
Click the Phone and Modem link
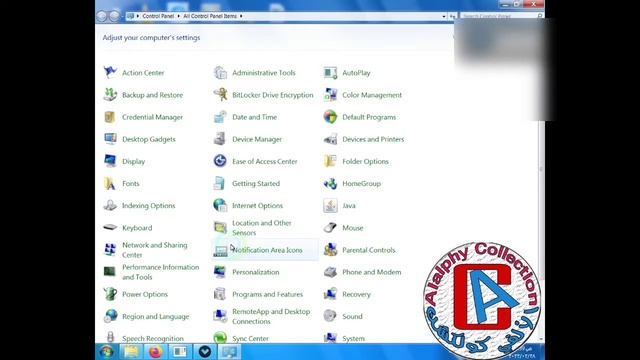[371, 272]
